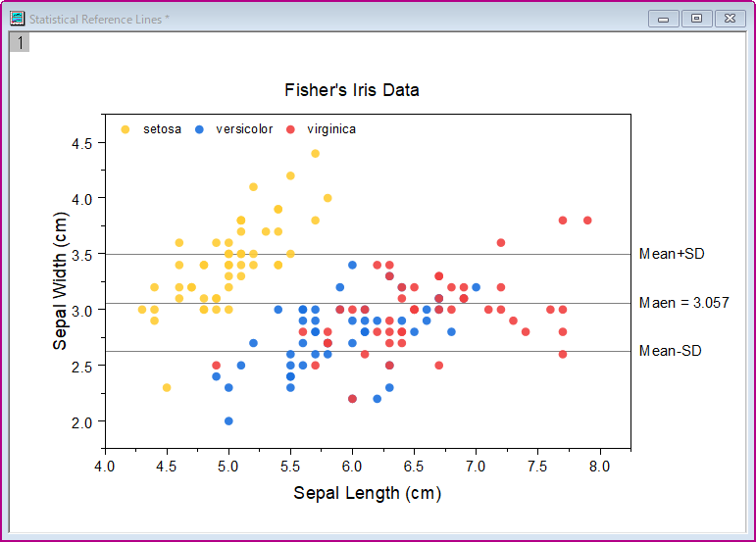The width and height of the screenshot is (756, 542).
Task: Select the Fisher's Iris Data title
Action: tap(351, 90)
